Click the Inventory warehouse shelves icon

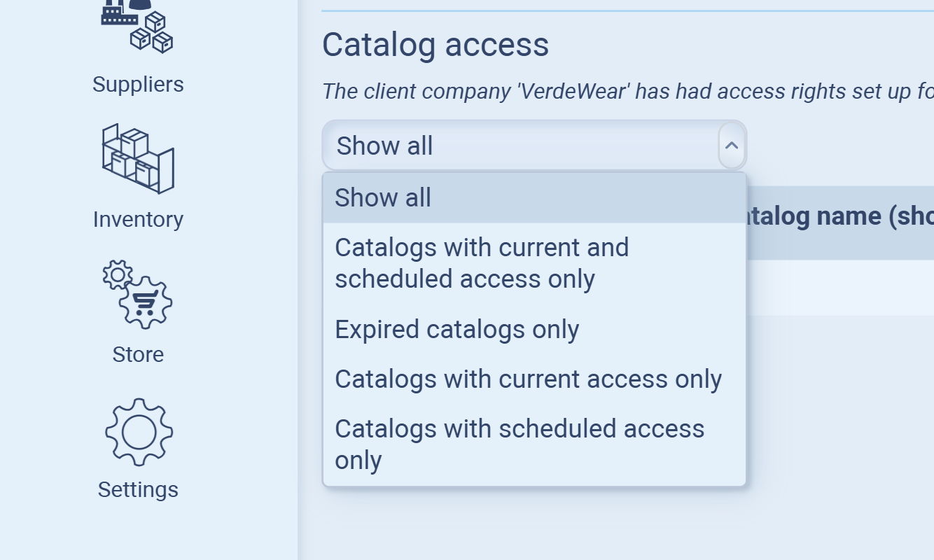[138, 160]
